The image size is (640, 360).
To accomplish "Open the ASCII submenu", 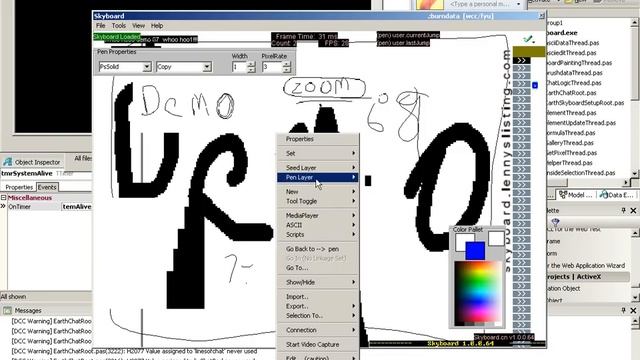I will pyautogui.click(x=318, y=225).
